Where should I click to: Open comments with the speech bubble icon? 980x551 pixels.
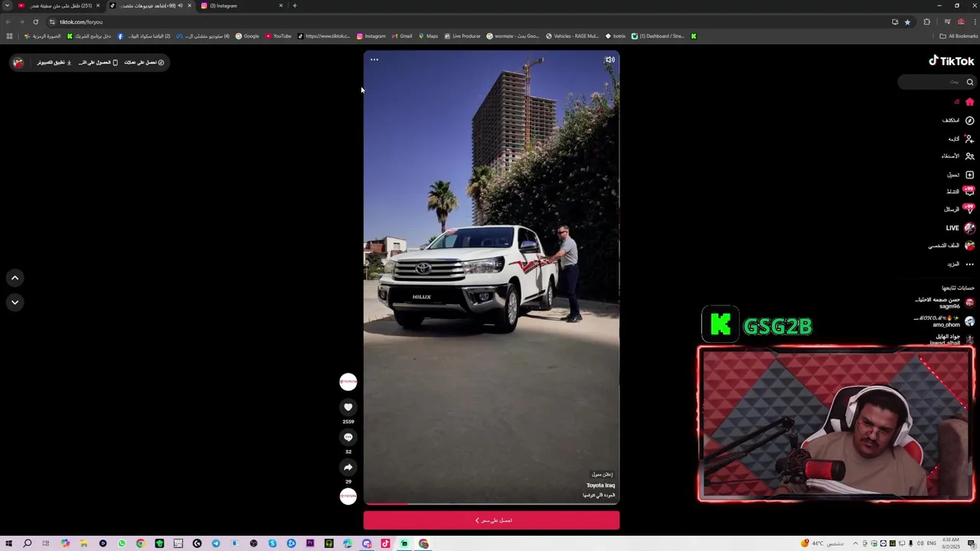click(348, 437)
